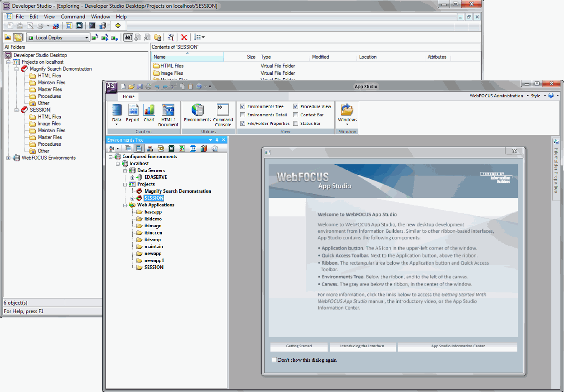Open the App Studio Information Center

(x=458, y=346)
